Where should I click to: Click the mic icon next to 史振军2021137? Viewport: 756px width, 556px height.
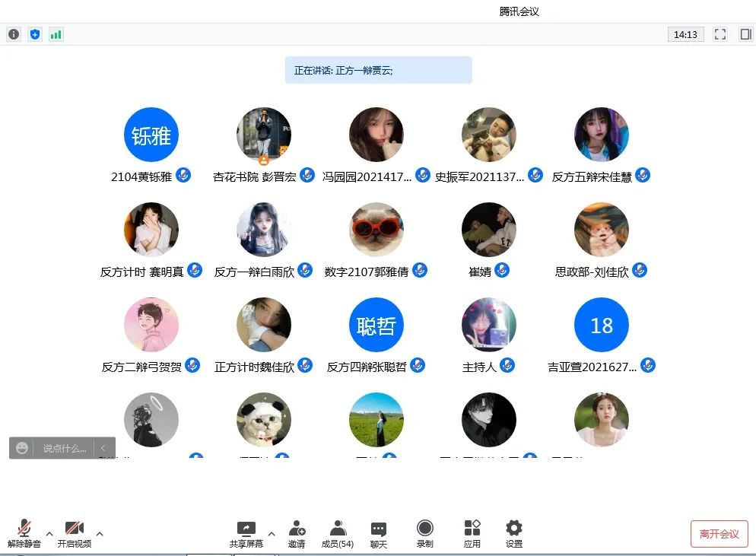point(535,175)
